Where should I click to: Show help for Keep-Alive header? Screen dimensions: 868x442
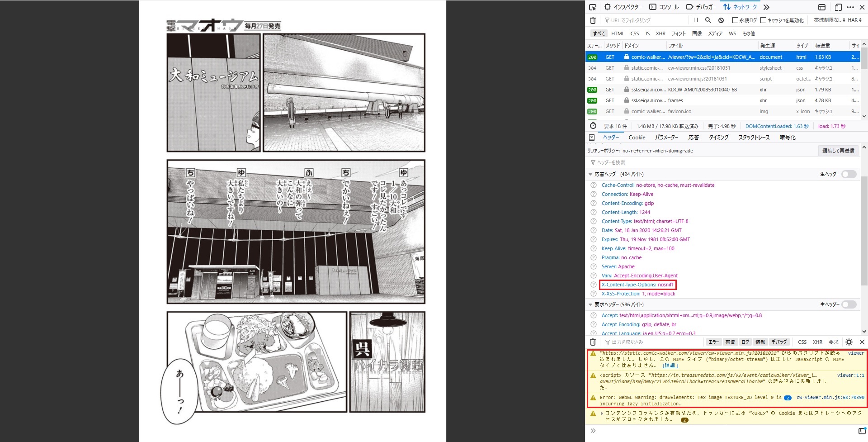coord(594,248)
